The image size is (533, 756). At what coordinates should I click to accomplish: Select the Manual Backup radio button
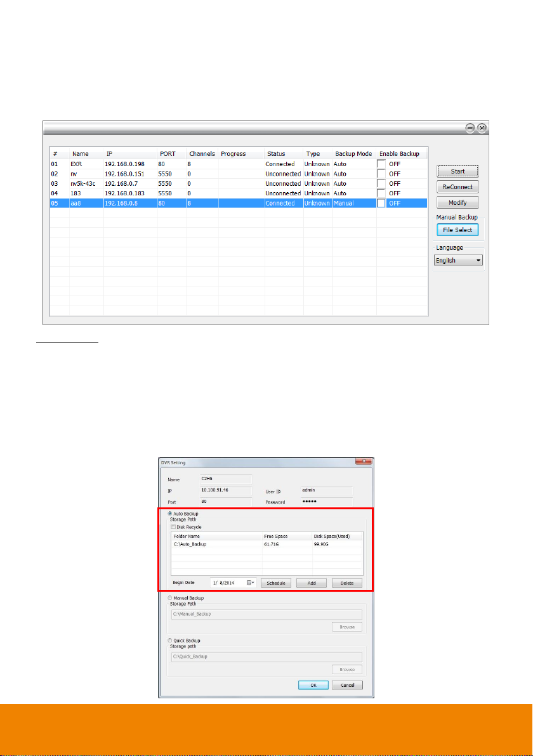(170, 598)
